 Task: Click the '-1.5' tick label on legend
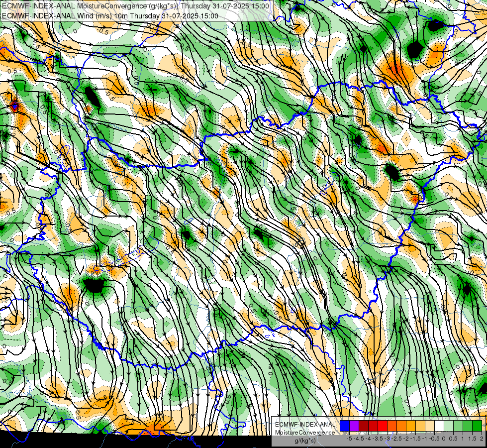(x=415, y=439)
